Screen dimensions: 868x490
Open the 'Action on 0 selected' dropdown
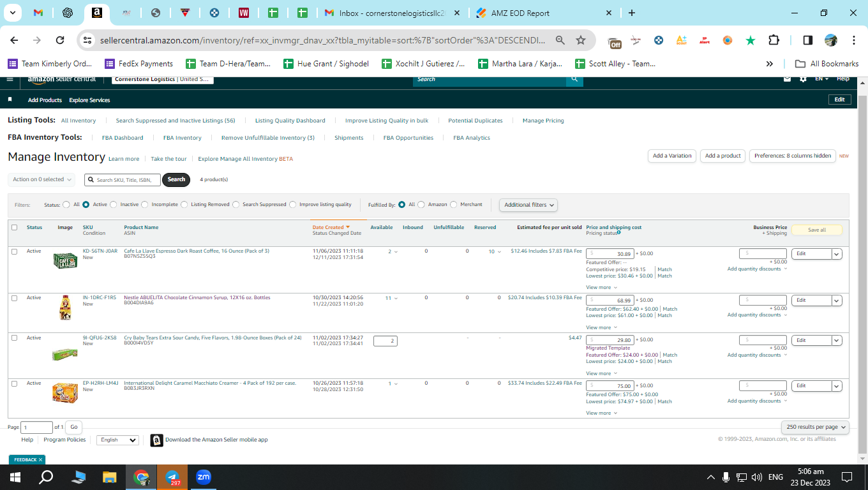[41, 180]
